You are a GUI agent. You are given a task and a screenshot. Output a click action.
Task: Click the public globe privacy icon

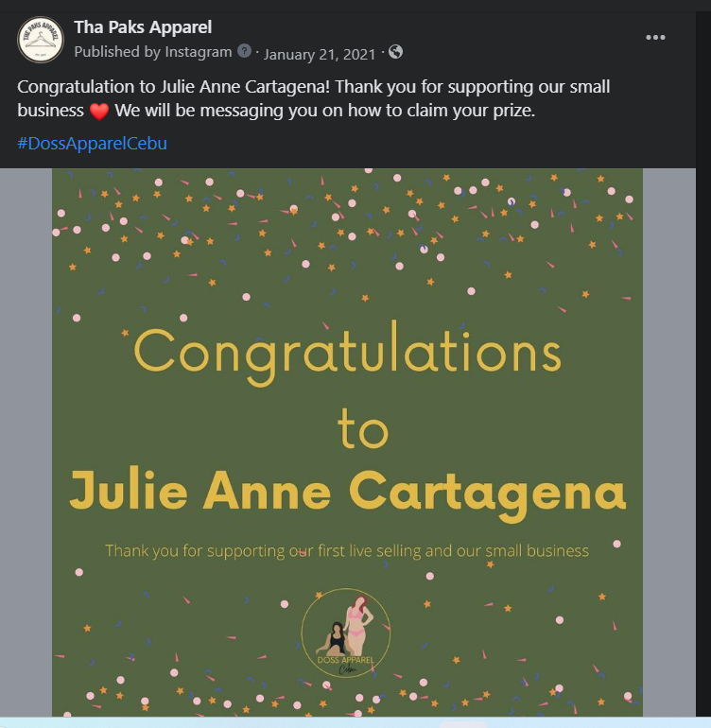coord(395,52)
